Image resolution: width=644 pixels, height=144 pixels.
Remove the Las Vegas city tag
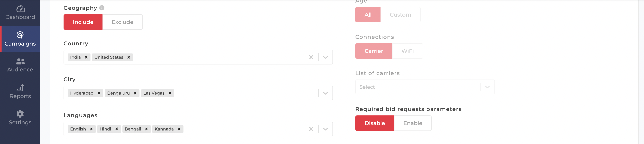[x=170, y=93]
